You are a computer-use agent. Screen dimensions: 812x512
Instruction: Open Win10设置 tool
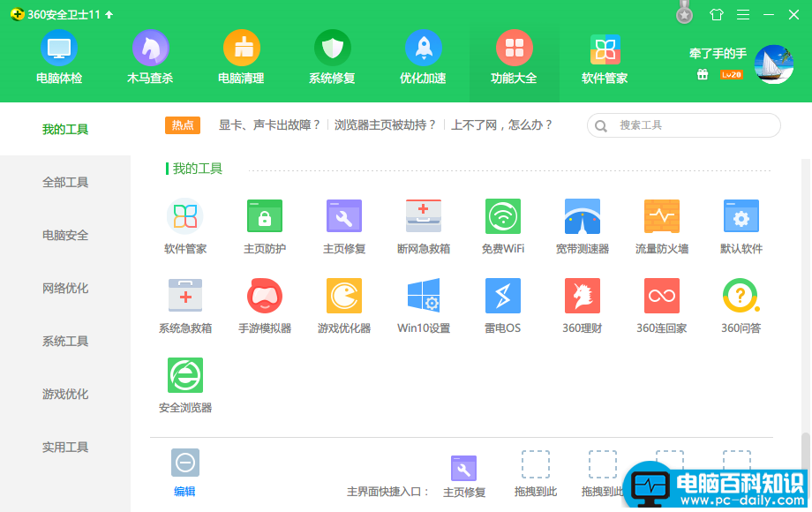pyautogui.click(x=424, y=305)
